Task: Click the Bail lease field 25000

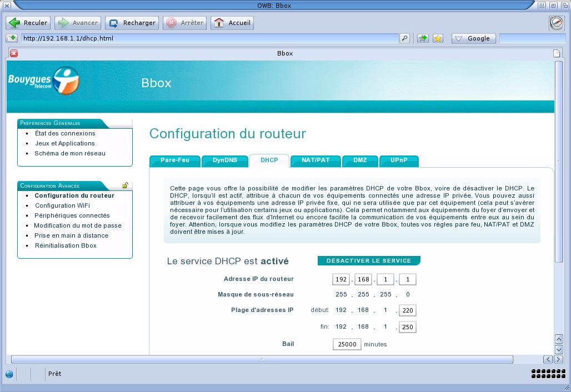Action: coord(347,344)
